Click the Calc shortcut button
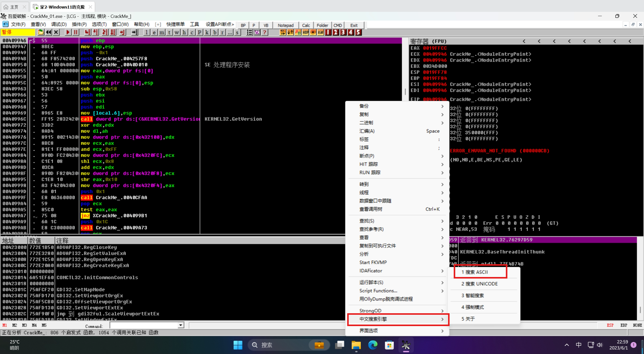644x354 pixels. point(306,25)
